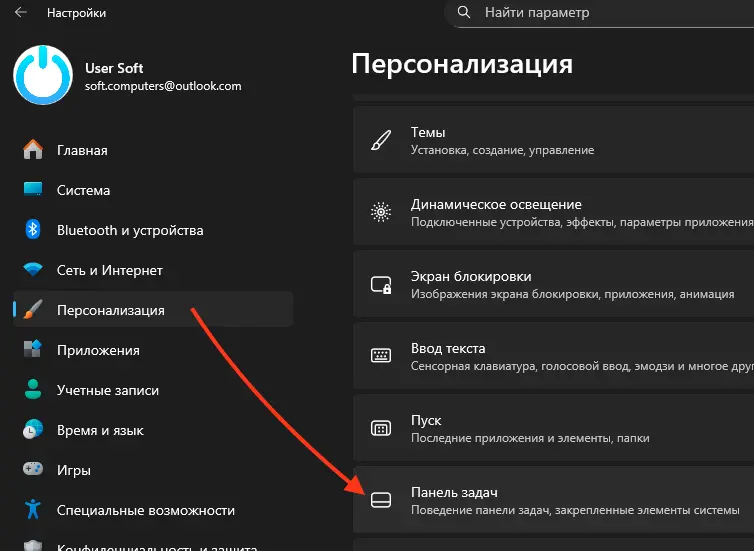This screenshot has height=551, width=754.
Task: Open the Панель задач settings card
Action: (x=555, y=500)
